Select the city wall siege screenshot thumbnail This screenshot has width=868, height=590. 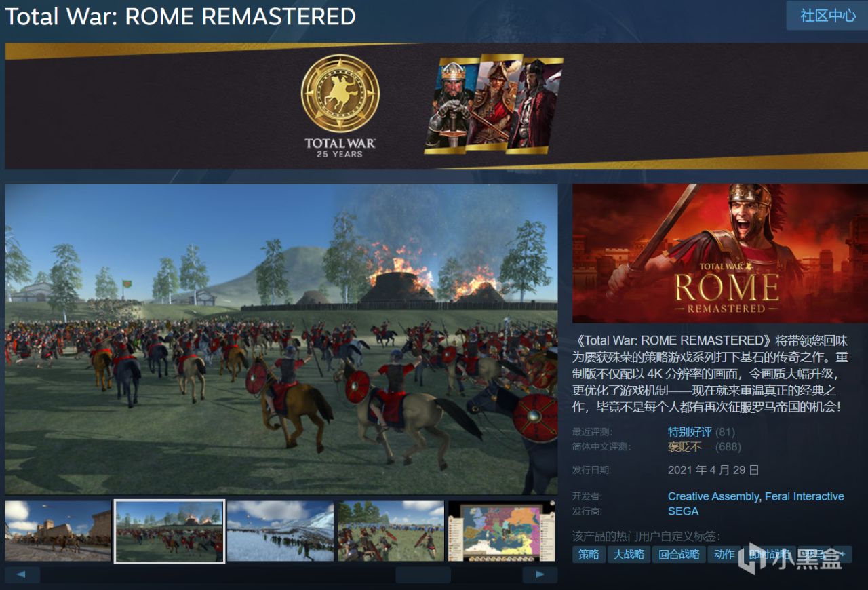[58, 531]
